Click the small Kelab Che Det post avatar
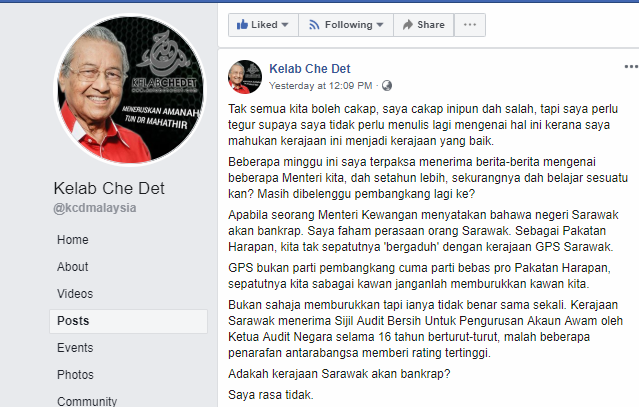 point(245,77)
